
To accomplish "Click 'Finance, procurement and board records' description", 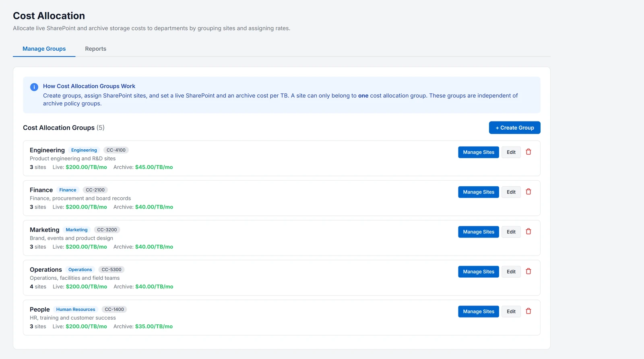I will [80, 198].
